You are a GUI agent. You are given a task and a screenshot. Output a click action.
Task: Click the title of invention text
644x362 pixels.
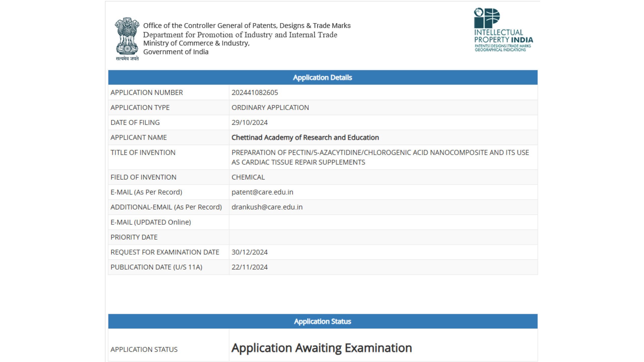380,157
